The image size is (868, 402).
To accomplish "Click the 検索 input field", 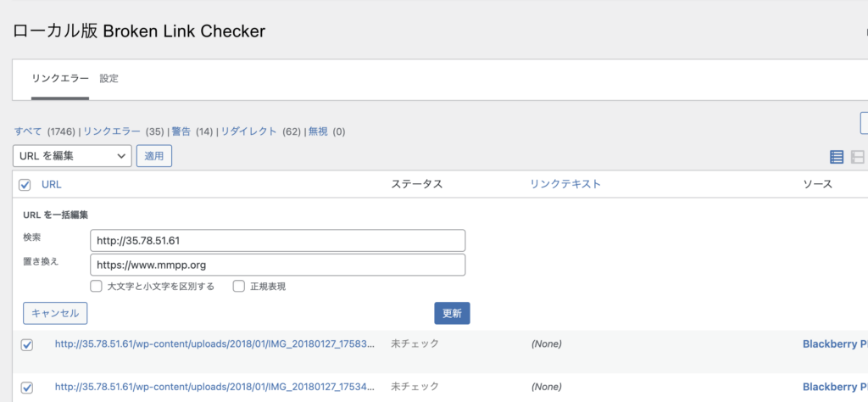I will (x=277, y=241).
